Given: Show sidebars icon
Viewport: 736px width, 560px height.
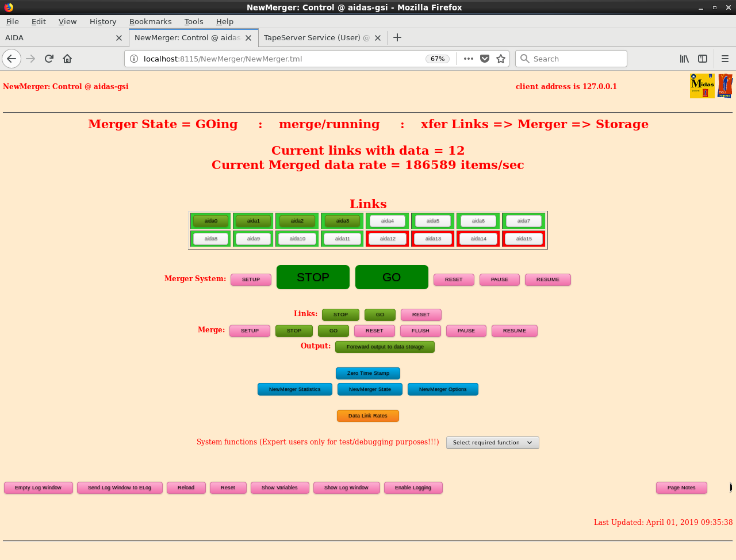Looking at the screenshot, I should (703, 59).
